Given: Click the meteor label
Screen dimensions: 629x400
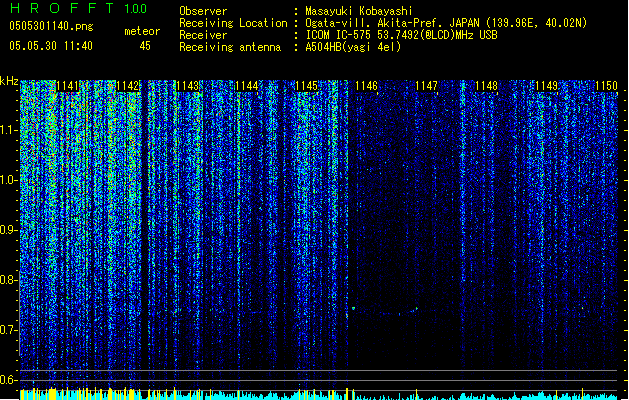Looking at the screenshot, I should click(142, 31).
